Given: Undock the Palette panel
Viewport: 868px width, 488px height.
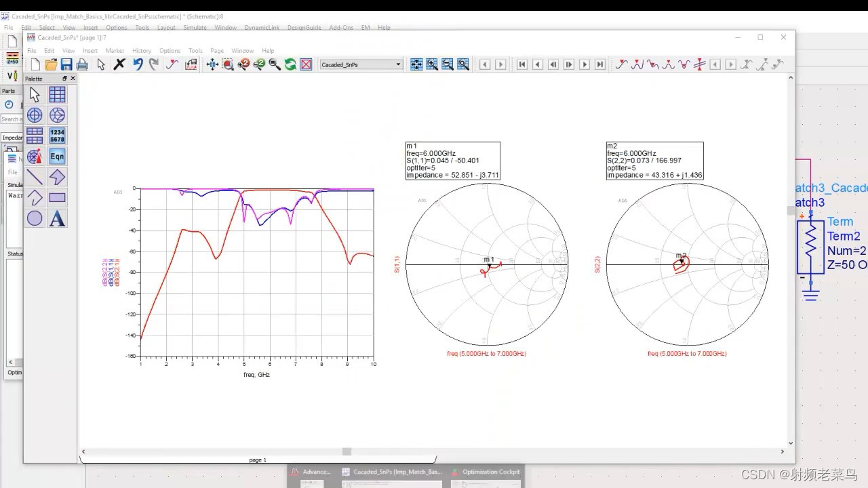Looking at the screenshot, I should click(x=65, y=79).
